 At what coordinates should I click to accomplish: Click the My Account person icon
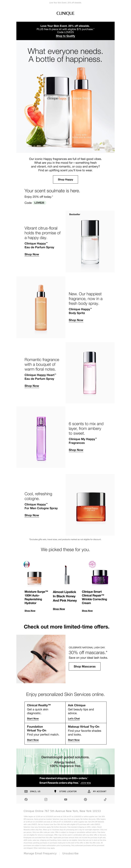point(89,791)
